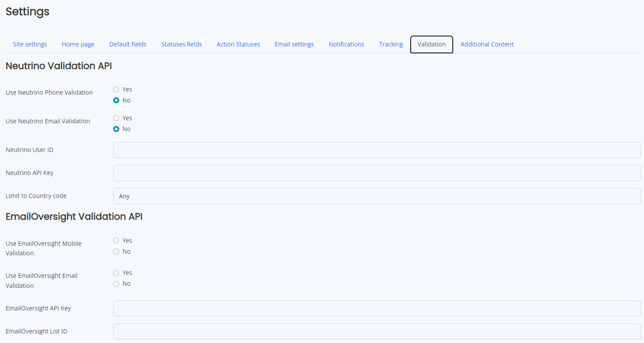This screenshot has width=644, height=343.
Task: Click into the Neutrino API Key field
Action: [377, 173]
